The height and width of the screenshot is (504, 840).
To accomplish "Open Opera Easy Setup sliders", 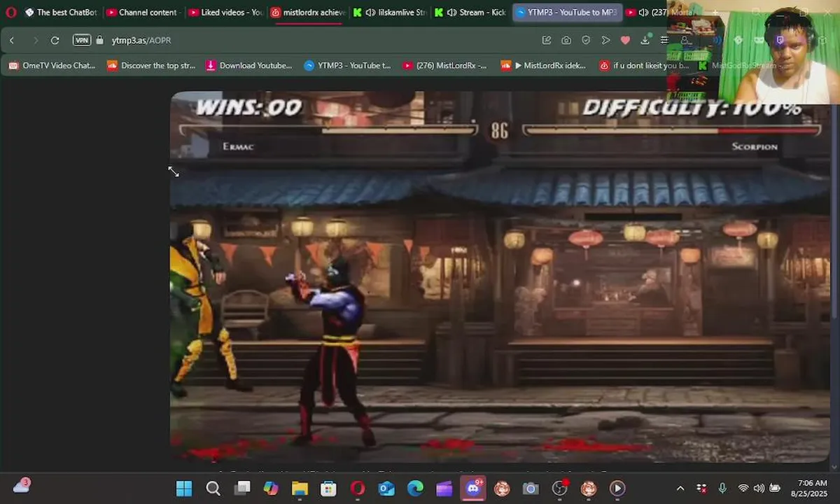I will [664, 41].
